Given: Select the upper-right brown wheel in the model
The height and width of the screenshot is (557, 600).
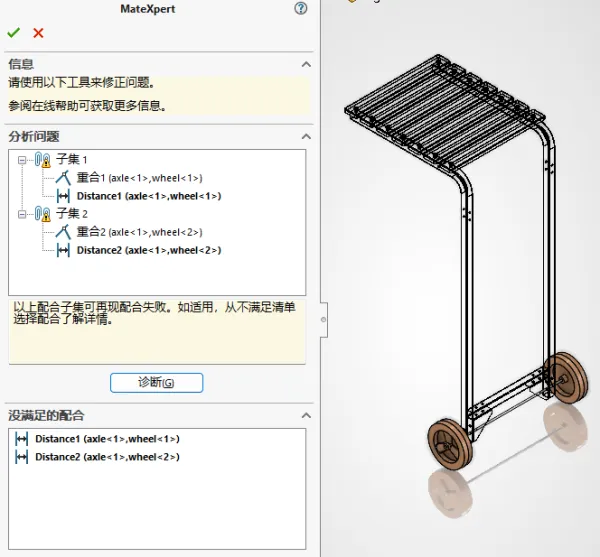Looking at the screenshot, I should point(566,378).
